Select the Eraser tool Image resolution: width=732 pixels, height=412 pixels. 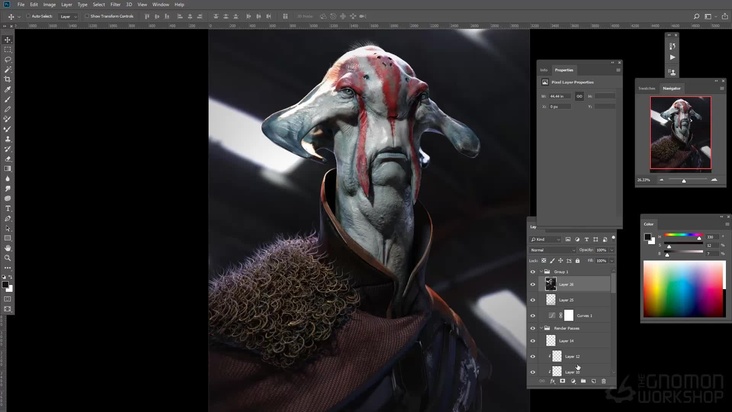tap(7, 159)
